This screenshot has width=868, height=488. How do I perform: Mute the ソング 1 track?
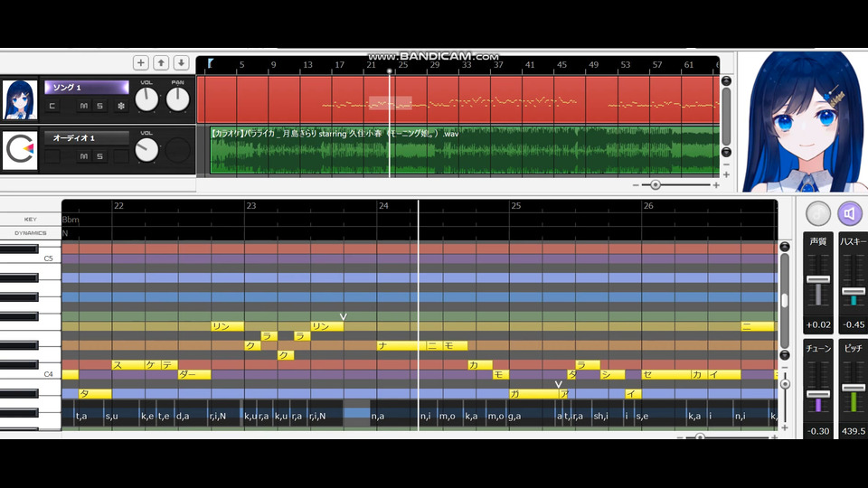[x=83, y=106]
